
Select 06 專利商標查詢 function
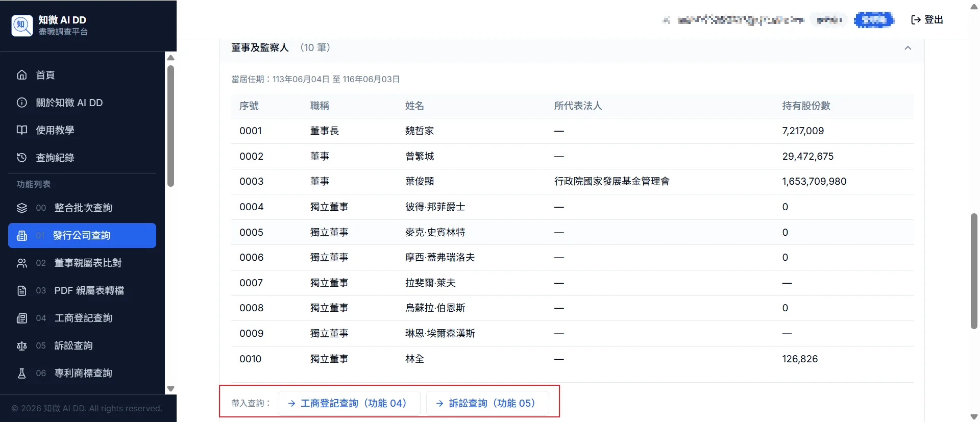82,373
